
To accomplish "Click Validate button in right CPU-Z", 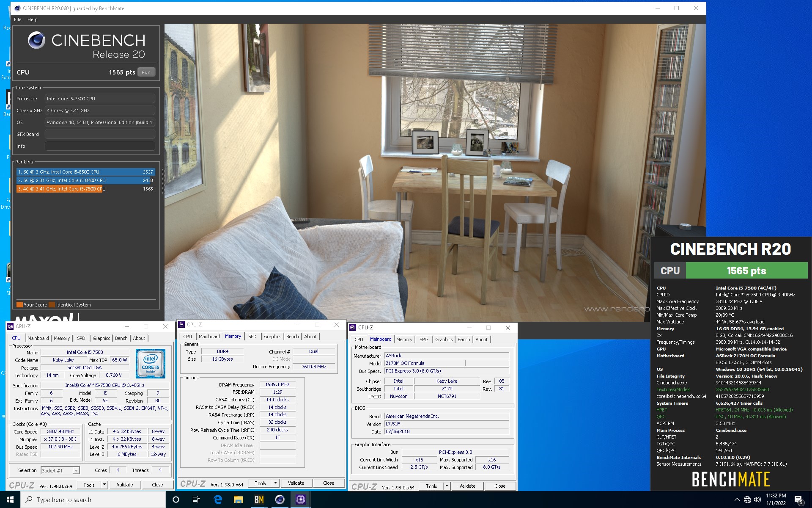I will point(467,486).
